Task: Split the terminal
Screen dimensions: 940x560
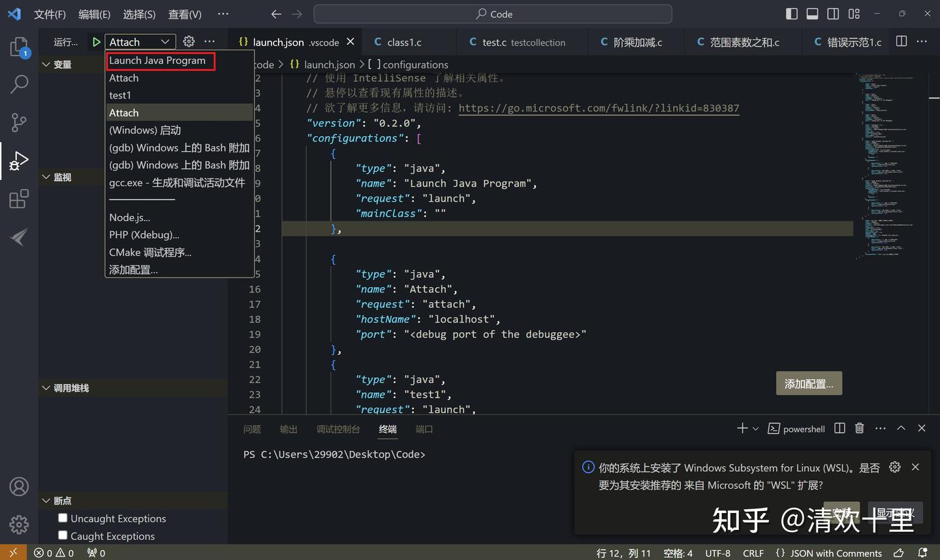Action: [x=839, y=428]
